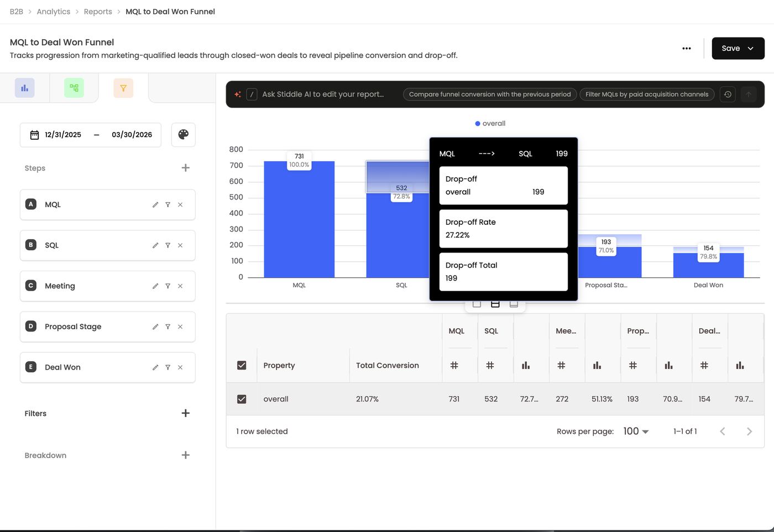
Task: Open the date range calendar icon
Action: click(34, 135)
